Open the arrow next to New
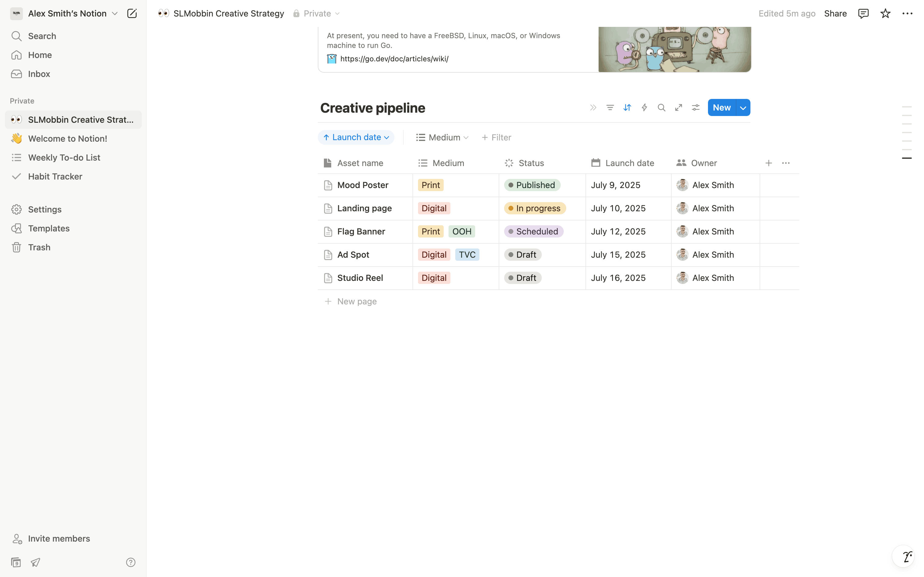 (743, 108)
